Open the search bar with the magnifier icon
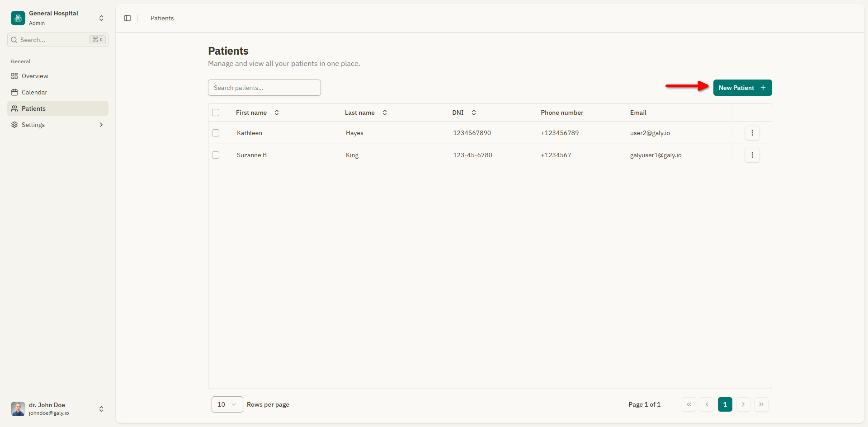The height and width of the screenshot is (427, 868). pos(13,40)
